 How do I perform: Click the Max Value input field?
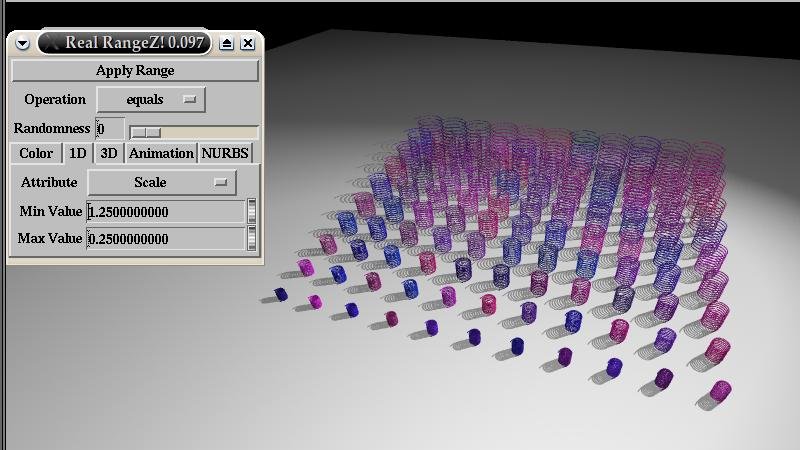click(166, 239)
